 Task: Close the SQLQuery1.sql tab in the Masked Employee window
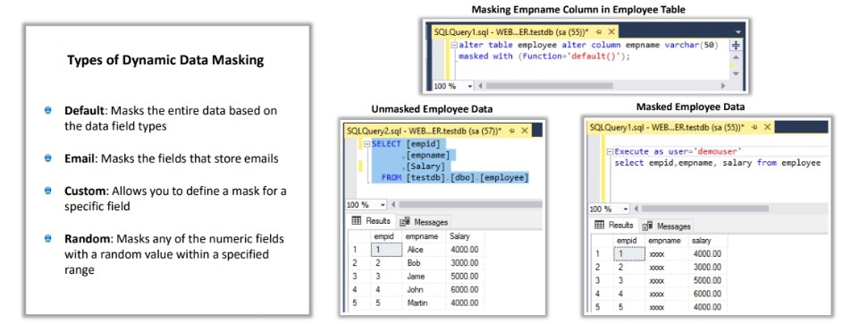[x=767, y=127]
